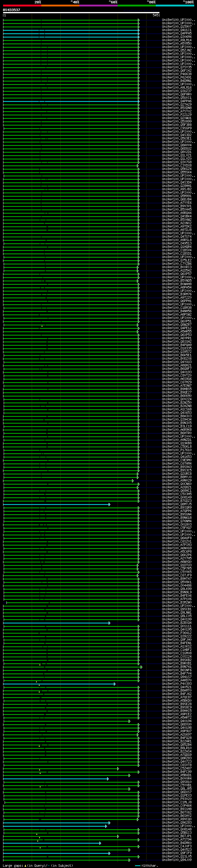This screenshot has width=197, height=868.
Task: Select label UniRef100_Q3UZ37
Action: 177,91
